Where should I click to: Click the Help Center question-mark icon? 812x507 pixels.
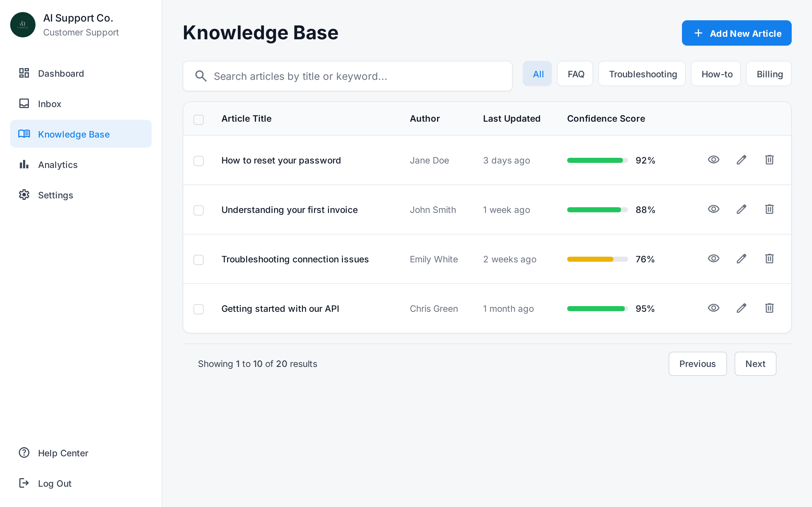(24, 453)
